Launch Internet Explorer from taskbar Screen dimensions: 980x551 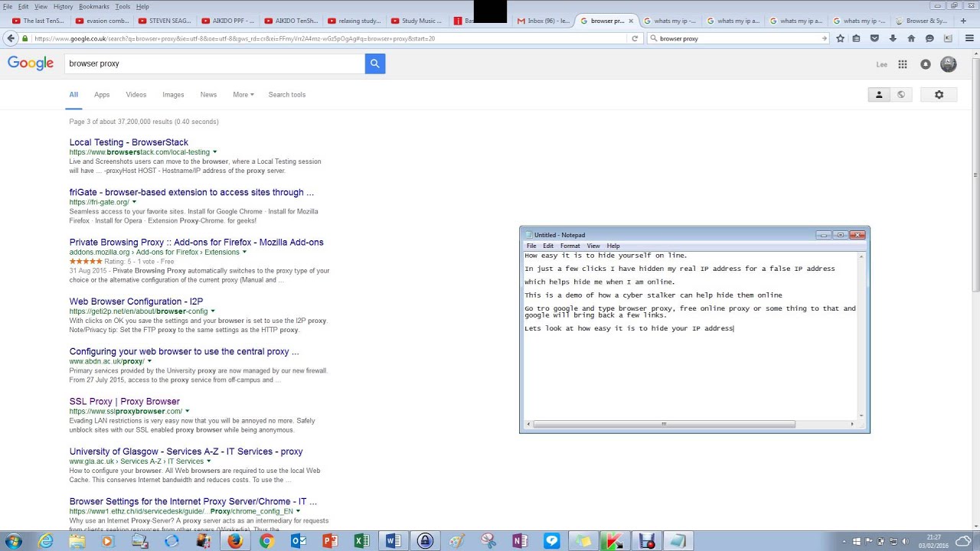tap(46, 541)
